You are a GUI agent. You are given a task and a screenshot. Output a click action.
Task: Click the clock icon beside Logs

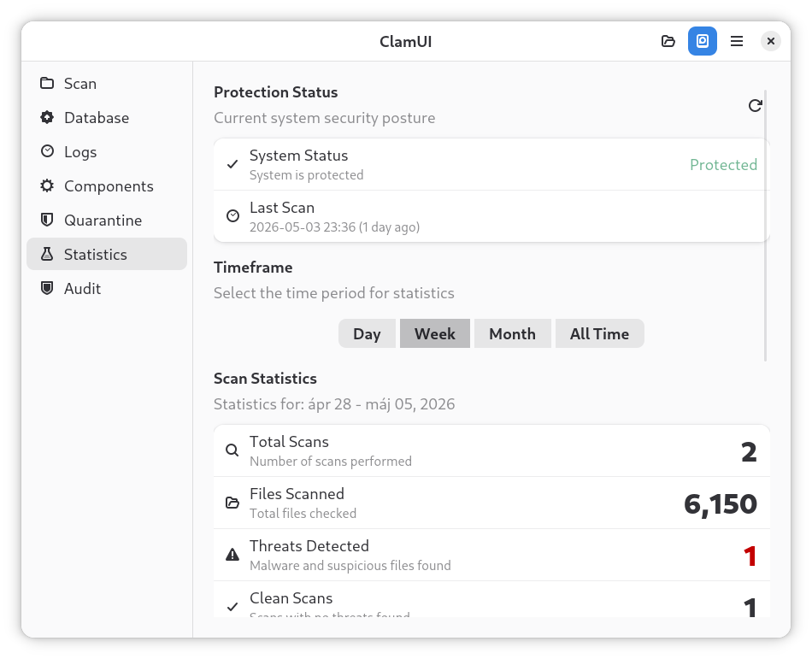pyautogui.click(x=47, y=151)
